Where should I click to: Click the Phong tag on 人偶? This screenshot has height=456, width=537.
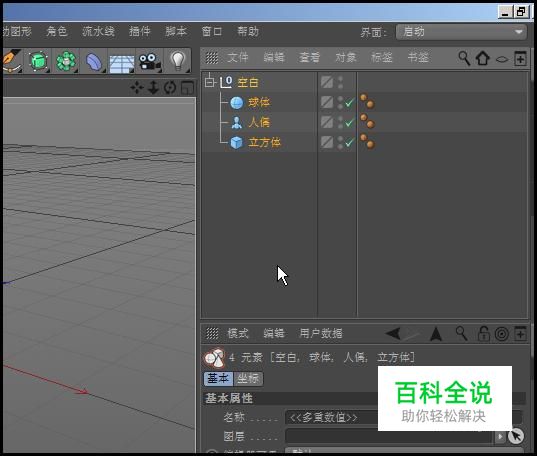367,122
